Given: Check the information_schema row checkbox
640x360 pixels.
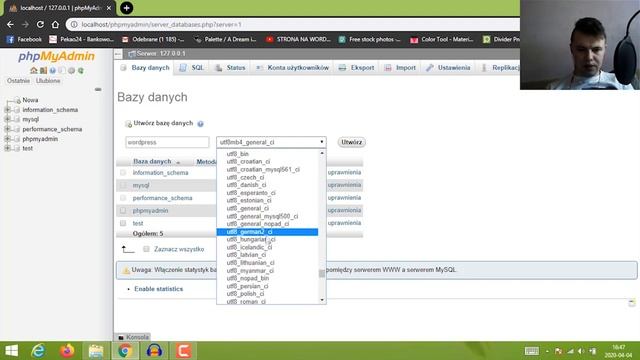Looking at the screenshot, I should click(x=123, y=173).
